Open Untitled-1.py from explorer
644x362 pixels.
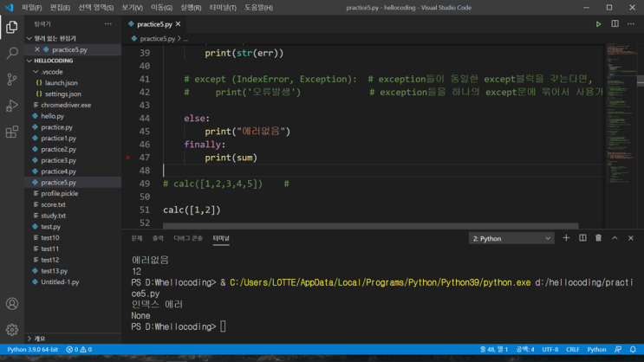pos(60,282)
